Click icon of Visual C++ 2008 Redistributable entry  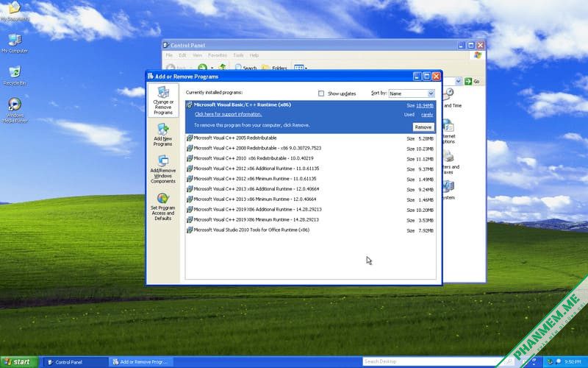pyautogui.click(x=190, y=149)
